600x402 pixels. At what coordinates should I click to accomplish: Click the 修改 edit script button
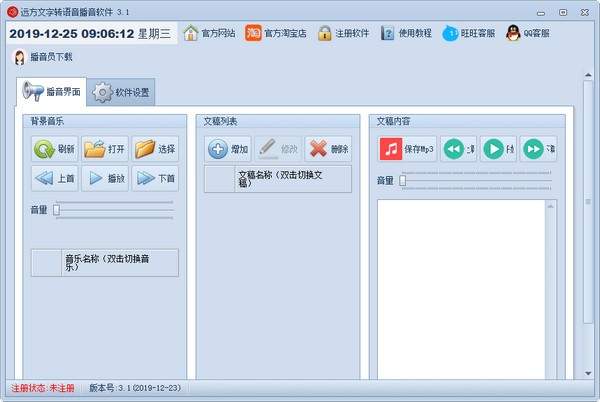click(x=278, y=150)
